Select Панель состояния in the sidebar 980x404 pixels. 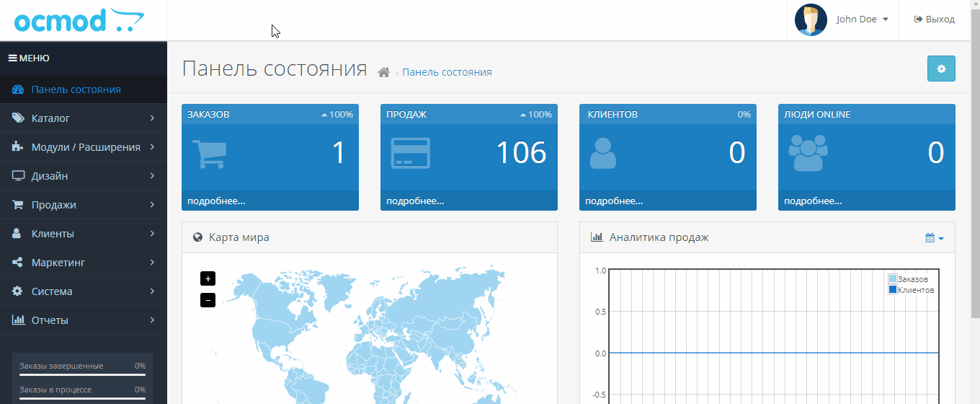point(76,89)
